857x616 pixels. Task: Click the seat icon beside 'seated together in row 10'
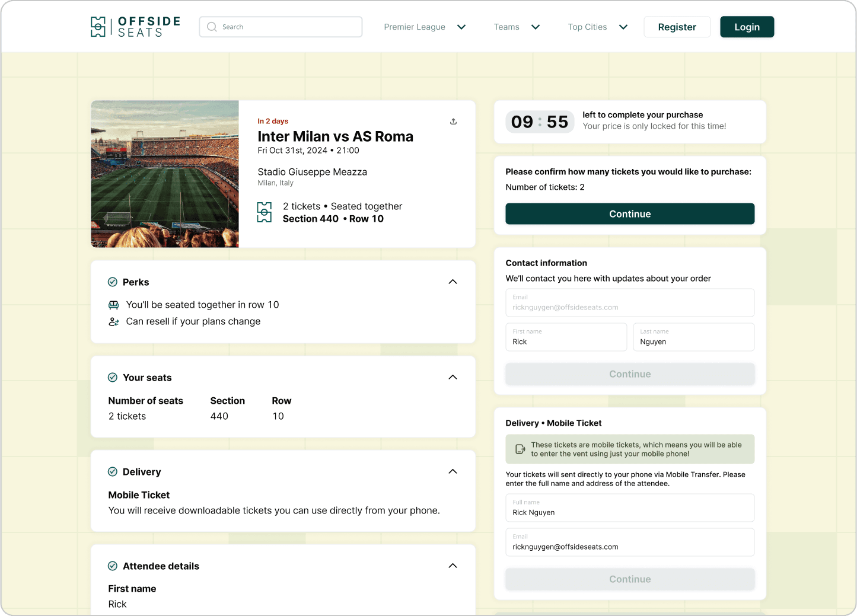coord(113,305)
